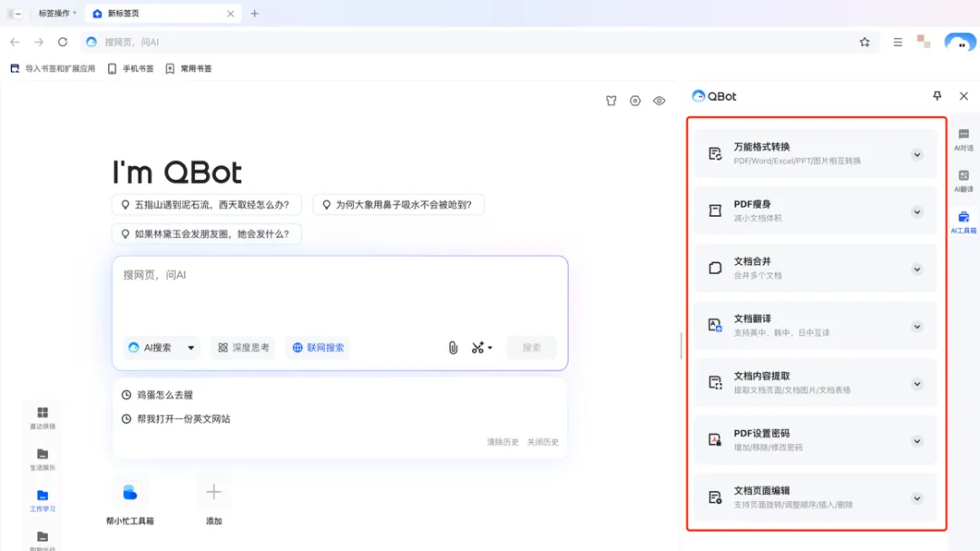Open the scissors screenshot tool dropdown
The image size is (980, 551).
pyautogui.click(x=482, y=348)
